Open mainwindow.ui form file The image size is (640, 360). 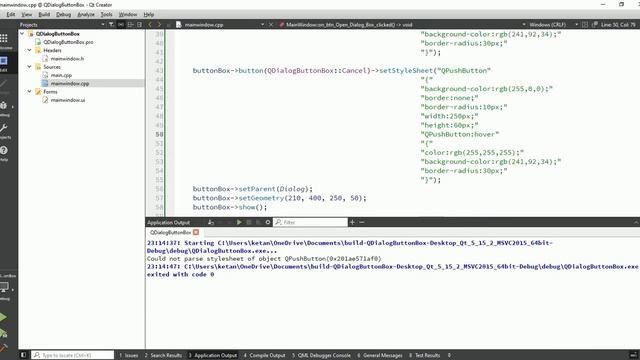click(x=68, y=100)
